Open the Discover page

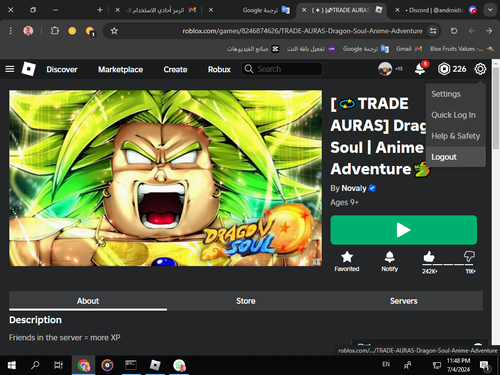tap(62, 69)
